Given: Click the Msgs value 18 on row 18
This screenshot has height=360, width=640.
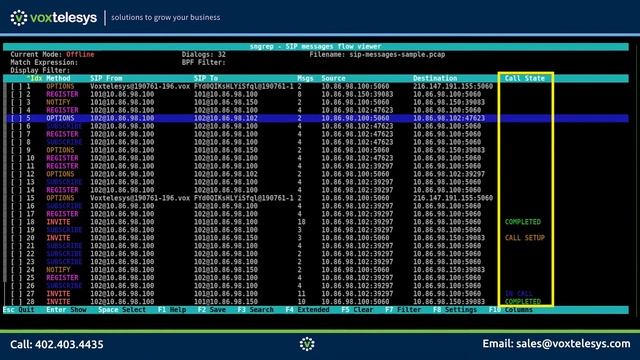Looking at the screenshot, I should 301,222.
